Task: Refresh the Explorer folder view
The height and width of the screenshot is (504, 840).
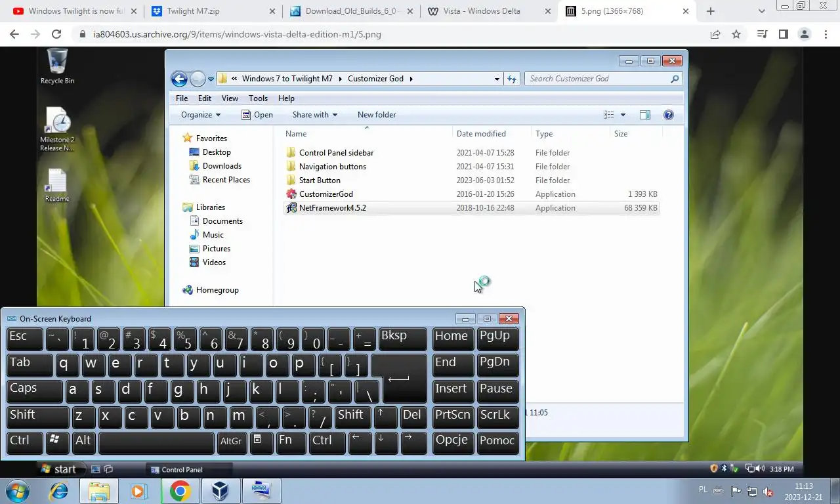Action: click(x=512, y=79)
